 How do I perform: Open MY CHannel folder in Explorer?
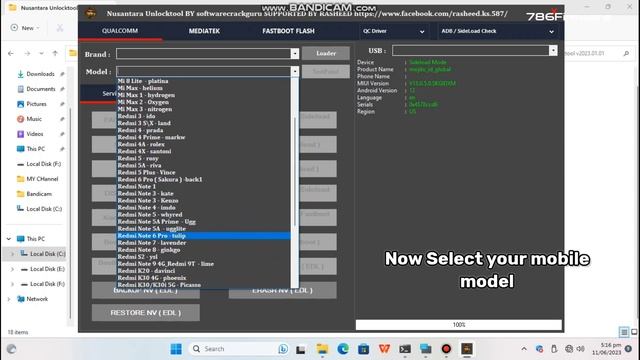(42, 179)
